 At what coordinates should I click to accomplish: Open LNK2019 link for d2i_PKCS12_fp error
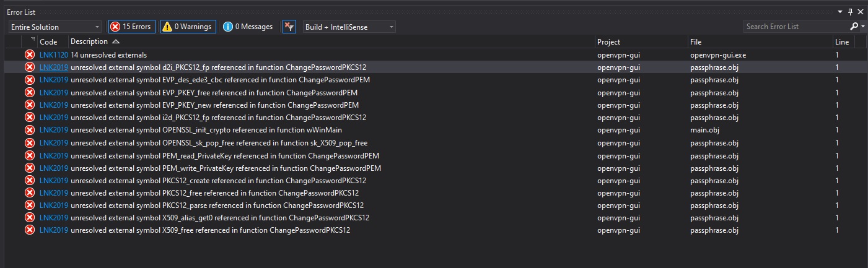click(x=54, y=67)
